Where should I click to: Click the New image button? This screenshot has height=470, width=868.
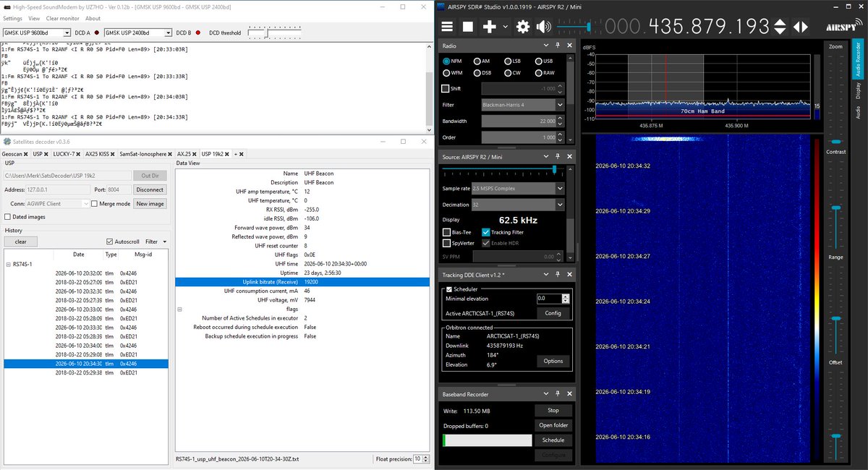150,204
